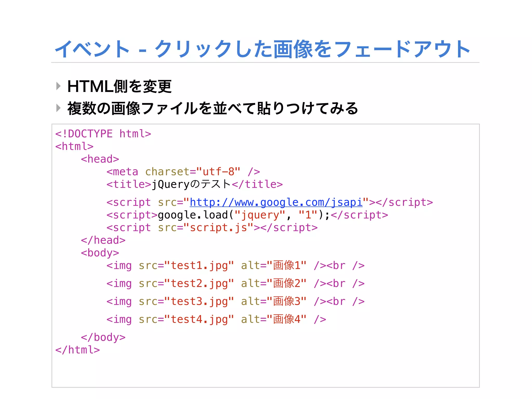Select the text 複数の画像ファイルを並べて貼りつけてみる
This screenshot has height=399, width=532.
[x=213, y=108]
